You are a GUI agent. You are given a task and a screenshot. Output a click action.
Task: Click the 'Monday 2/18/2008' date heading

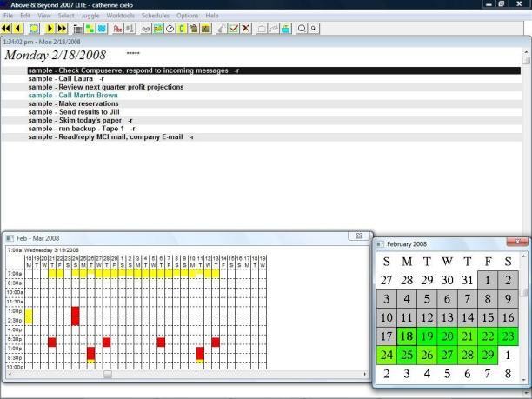[56, 55]
